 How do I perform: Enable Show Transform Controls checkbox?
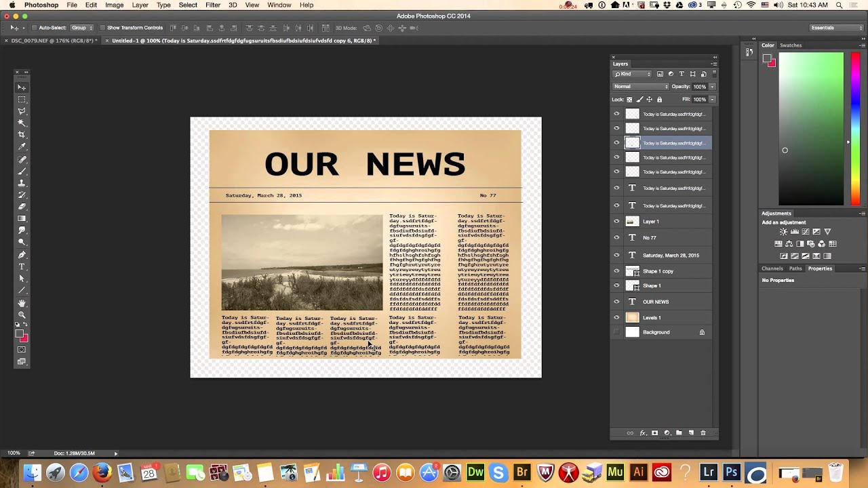coord(102,28)
